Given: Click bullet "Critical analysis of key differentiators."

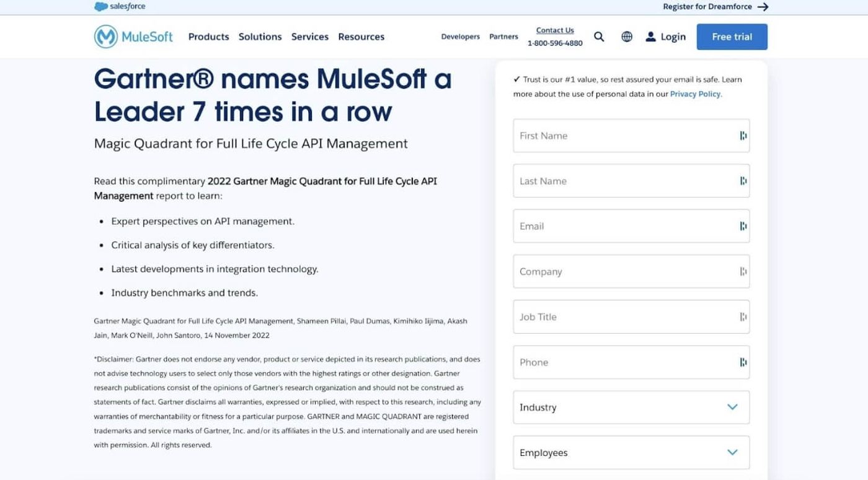Looking at the screenshot, I should pyautogui.click(x=193, y=245).
